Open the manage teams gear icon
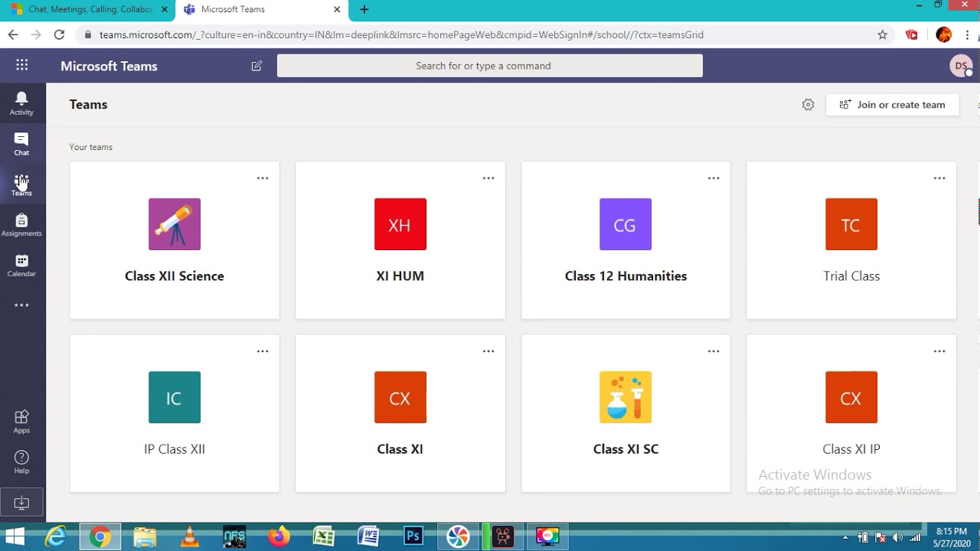The image size is (980, 551). [808, 105]
